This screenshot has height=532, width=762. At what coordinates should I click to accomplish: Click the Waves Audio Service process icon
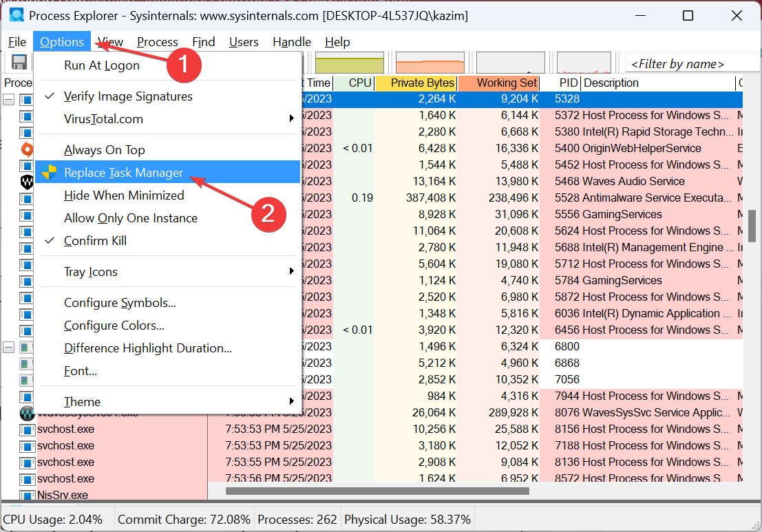27,182
